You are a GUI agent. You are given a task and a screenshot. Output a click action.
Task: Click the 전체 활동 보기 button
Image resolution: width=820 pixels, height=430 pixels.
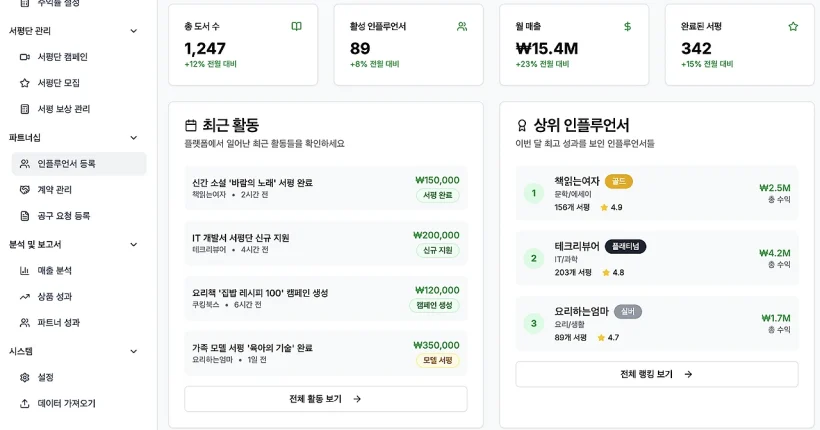325,399
